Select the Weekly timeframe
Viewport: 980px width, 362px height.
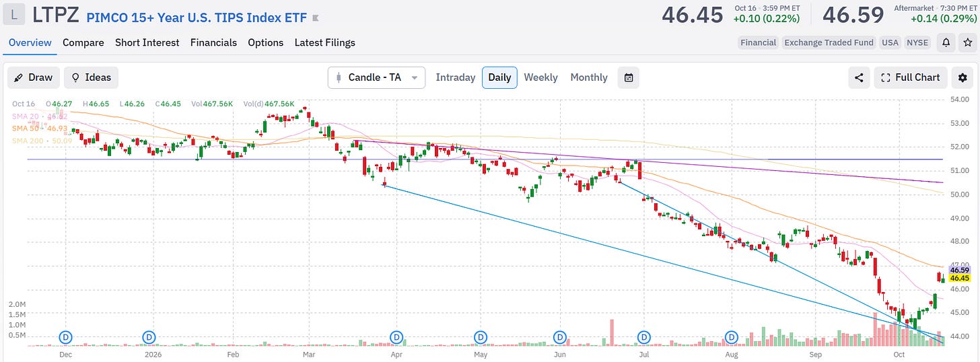coord(540,77)
